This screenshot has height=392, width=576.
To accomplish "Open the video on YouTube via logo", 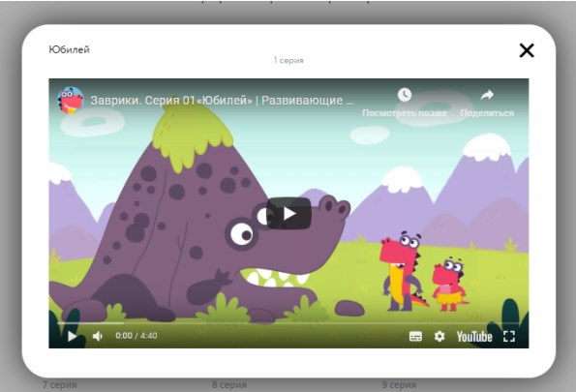I will point(474,336).
